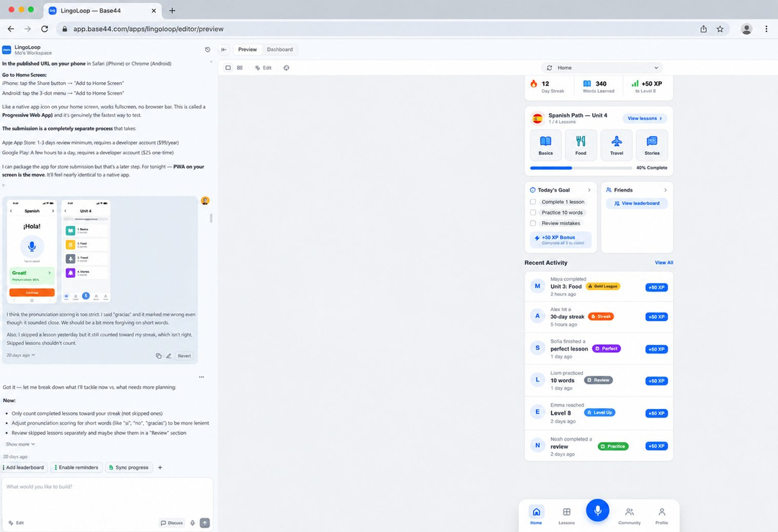
Task: Select the Food lesson tile
Action: [x=581, y=145]
